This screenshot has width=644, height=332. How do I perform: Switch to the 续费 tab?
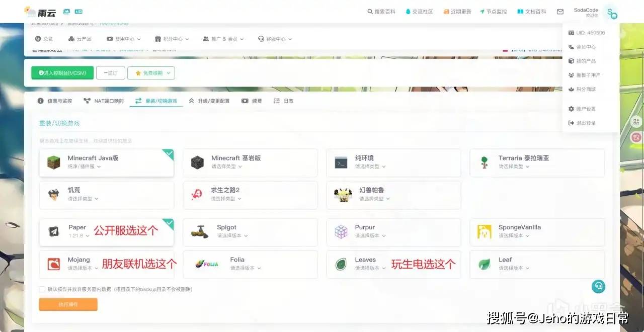click(252, 101)
